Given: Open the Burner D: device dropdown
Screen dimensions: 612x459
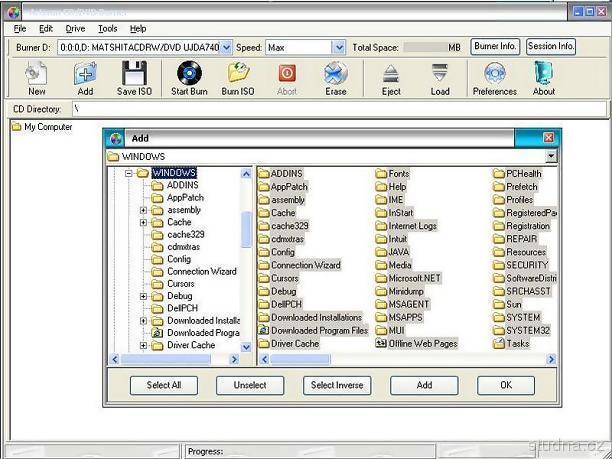Looking at the screenshot, I should click(x=225, y=47).
